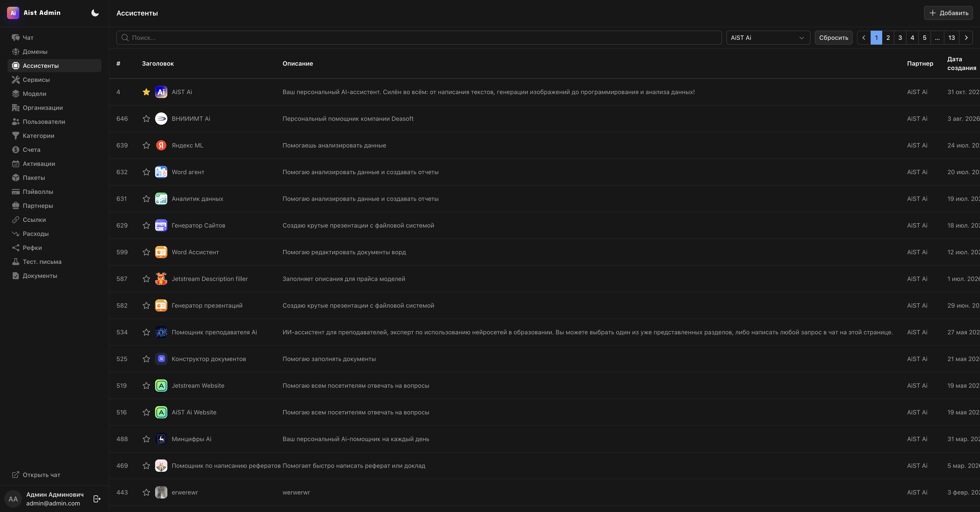Screen dimensions: 980x512
Task: Click the Аналитик данных chart avatar
Action: [x=161, y=198]
